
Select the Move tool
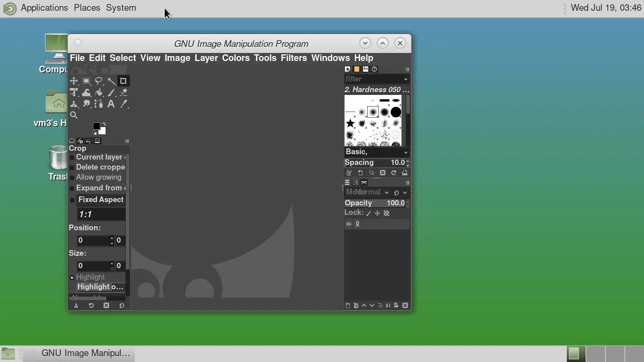(x=74, y=81)
